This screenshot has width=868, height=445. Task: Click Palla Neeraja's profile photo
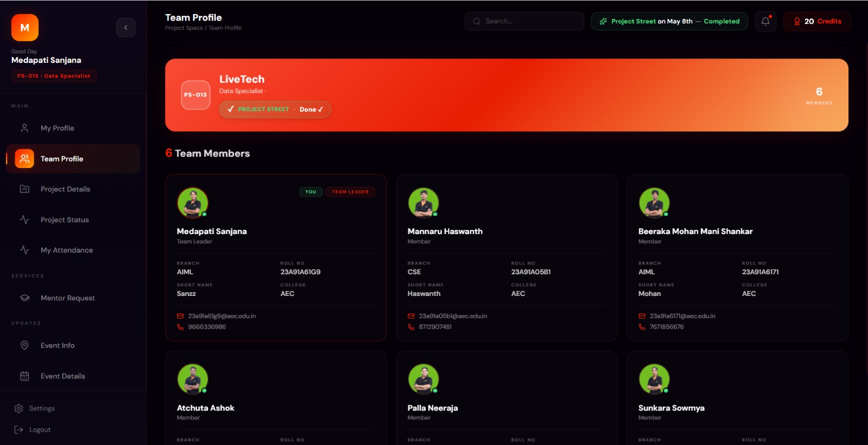pos(423,379)
